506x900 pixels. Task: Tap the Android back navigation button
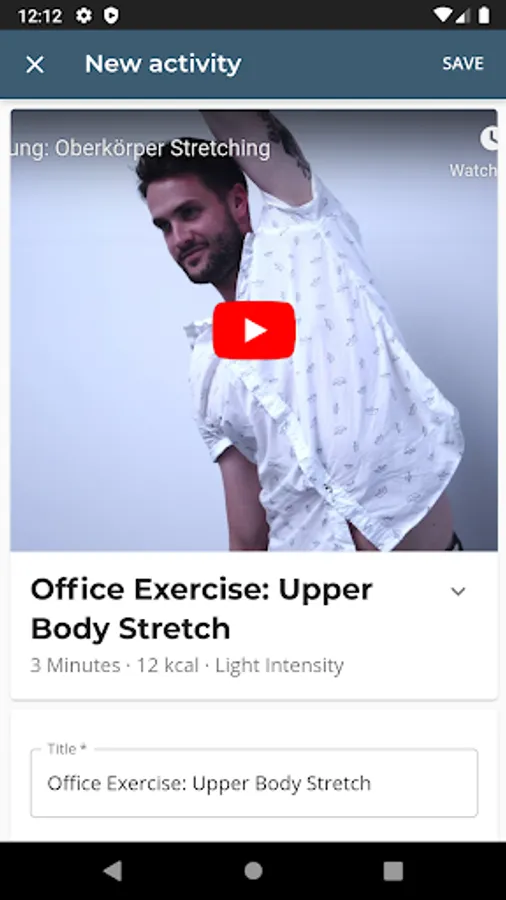coord(113,871)
